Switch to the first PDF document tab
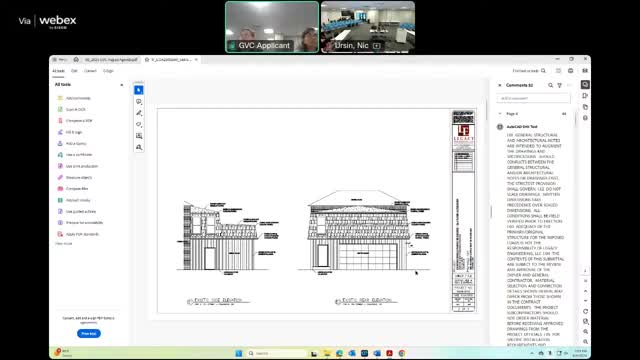The width and height of the screenshot is (640, 360). pyautogui.click(x=111, y=60)
